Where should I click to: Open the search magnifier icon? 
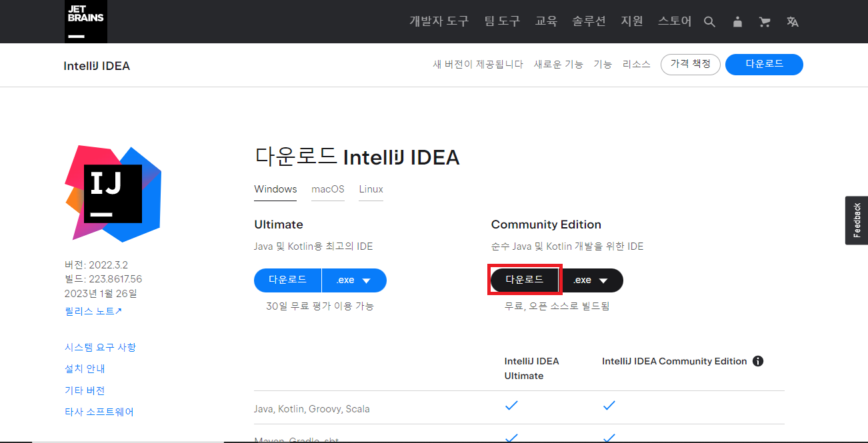[x=709, y=22]
